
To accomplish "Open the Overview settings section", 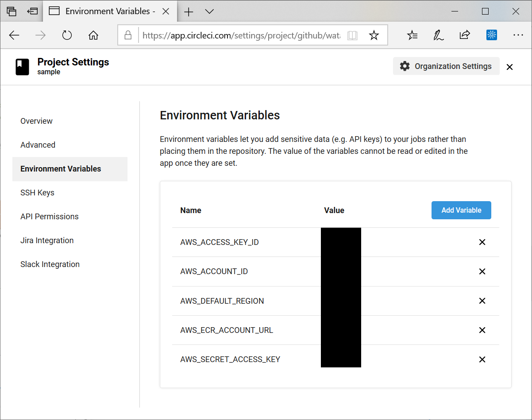I will click(x=36, y=121).
